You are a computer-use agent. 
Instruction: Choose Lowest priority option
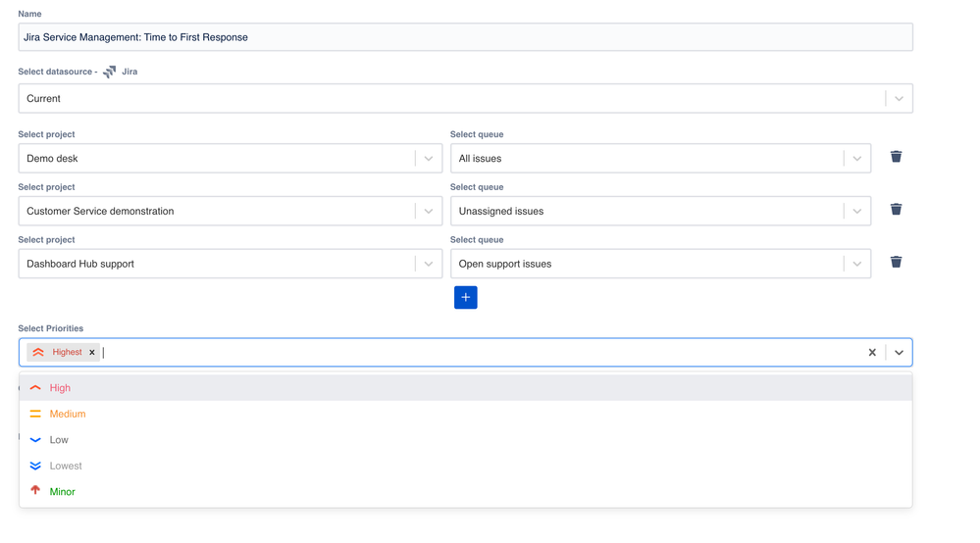[466, 466]
